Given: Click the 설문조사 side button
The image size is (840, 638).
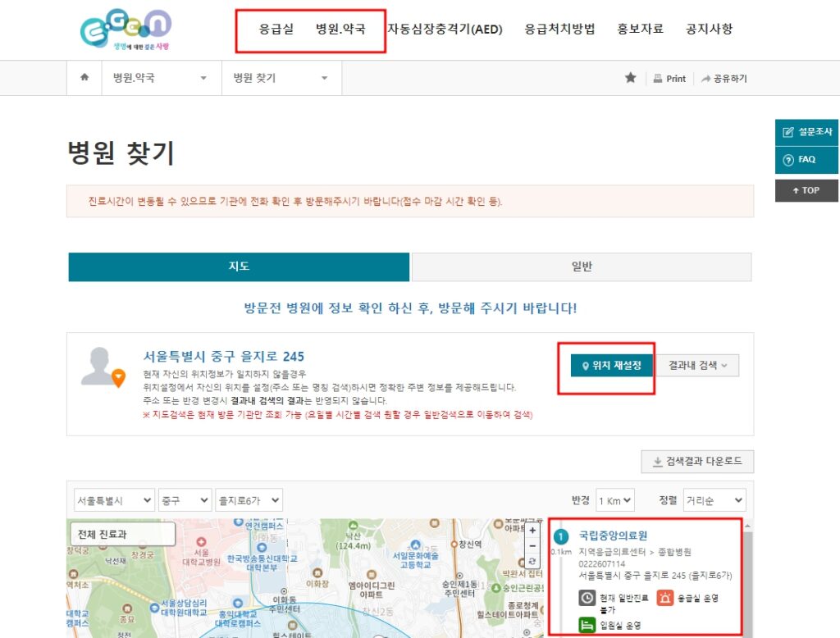Looking at the screenshot, I should pyautogui.click(x=807, y=132).
